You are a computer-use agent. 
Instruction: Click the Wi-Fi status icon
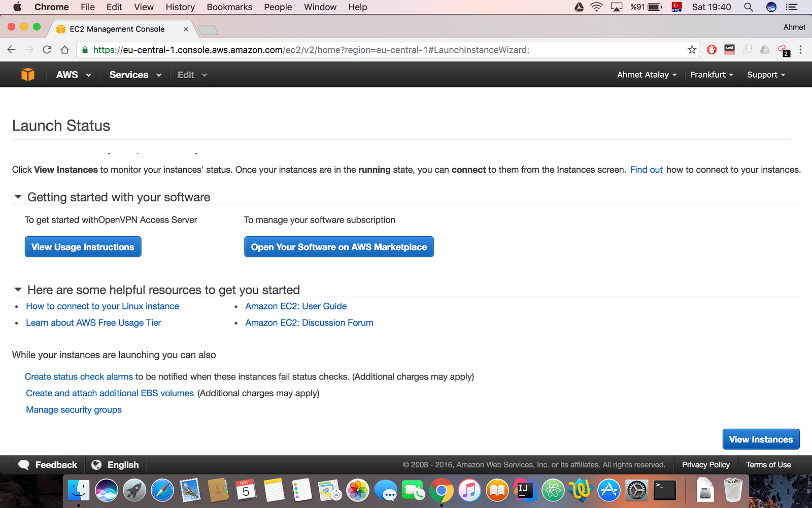coord(597,7)
